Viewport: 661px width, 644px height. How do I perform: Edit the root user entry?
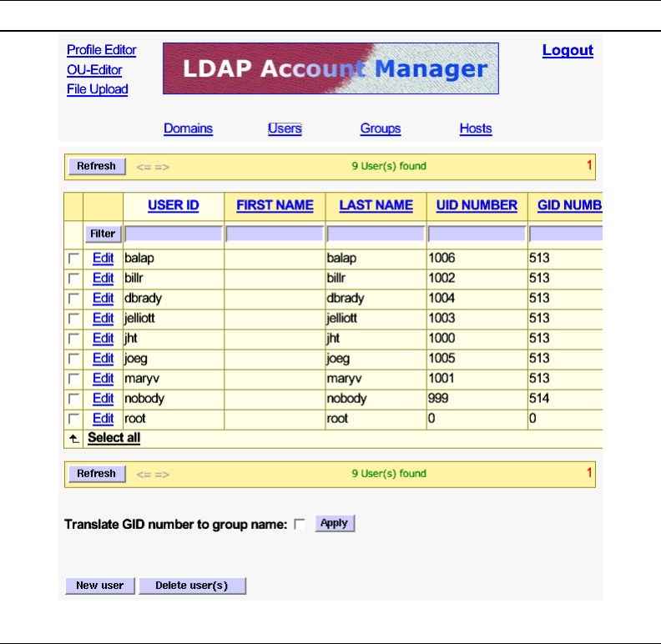[103, 418]
